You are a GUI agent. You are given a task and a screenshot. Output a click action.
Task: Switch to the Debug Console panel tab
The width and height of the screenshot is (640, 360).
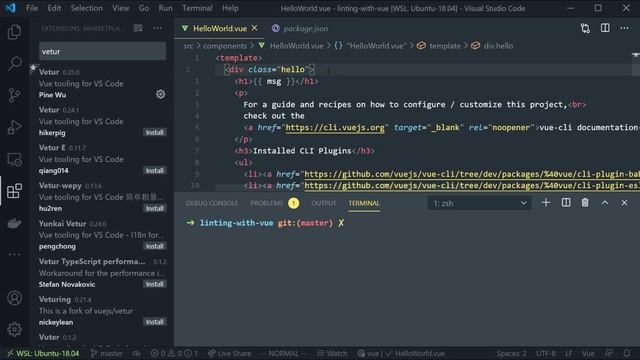(x=212, y=203)
